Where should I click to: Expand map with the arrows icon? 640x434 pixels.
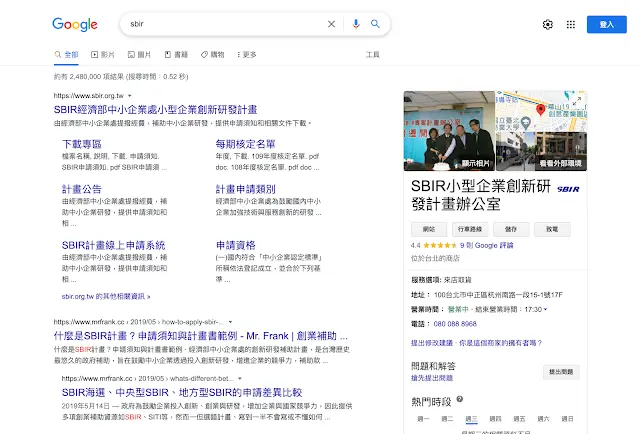pyautogui.click(x=577, y=100)
